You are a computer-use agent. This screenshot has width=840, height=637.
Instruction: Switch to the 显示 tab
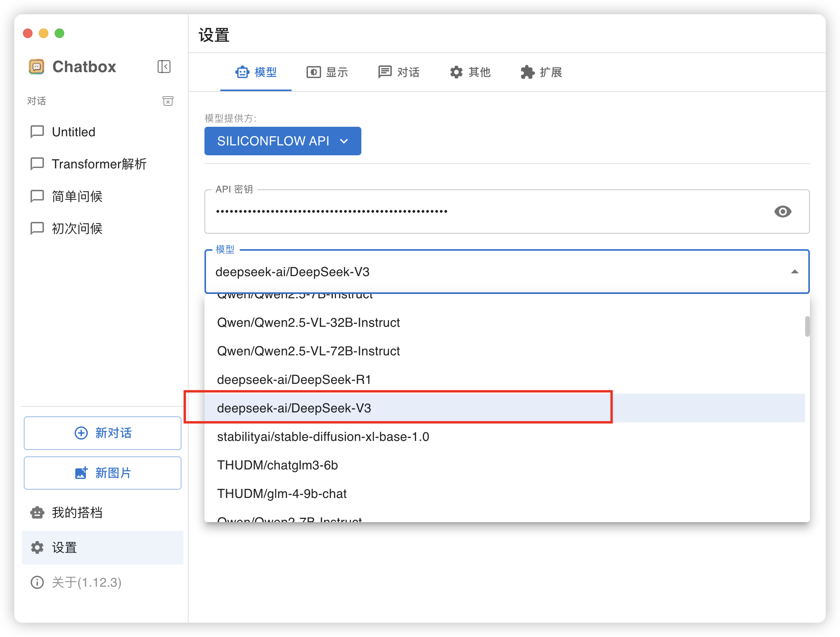[x=327, y=72]
